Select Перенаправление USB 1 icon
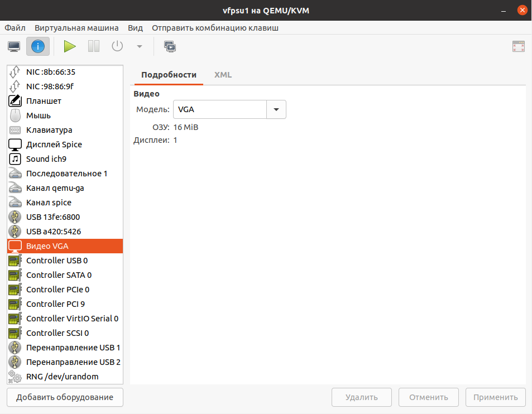532x414 pixels. 15,348
